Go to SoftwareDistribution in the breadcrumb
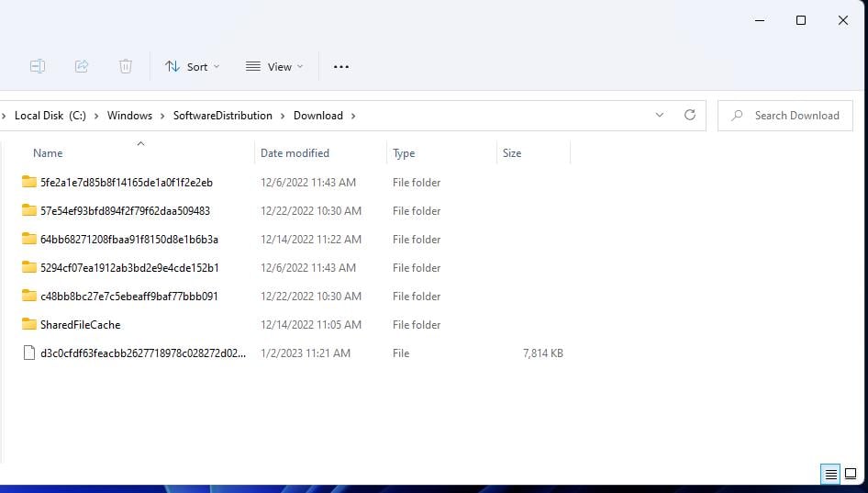The width and height of the screenshot is (868, 493). coord(222,116)
